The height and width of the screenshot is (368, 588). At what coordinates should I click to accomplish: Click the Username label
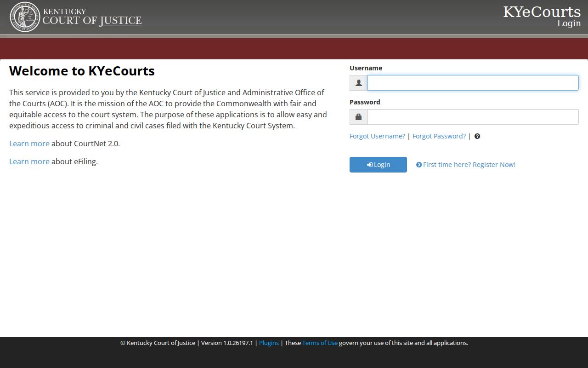click(x=366, y=68)
